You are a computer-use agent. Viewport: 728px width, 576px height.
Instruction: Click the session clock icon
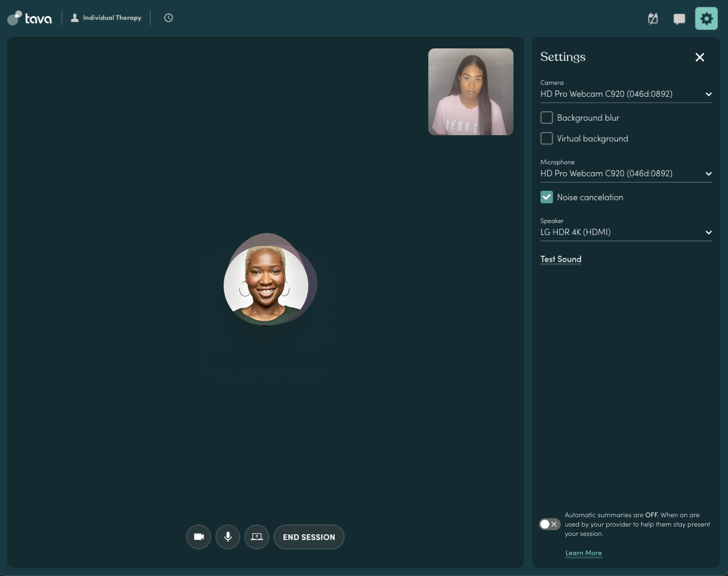tap(169, 18)
